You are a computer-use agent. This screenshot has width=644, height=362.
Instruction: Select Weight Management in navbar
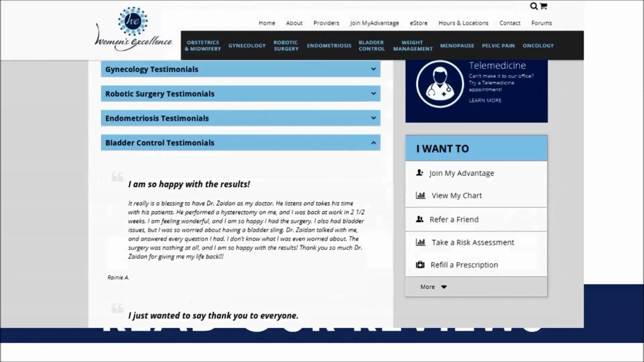click(413, 46)
